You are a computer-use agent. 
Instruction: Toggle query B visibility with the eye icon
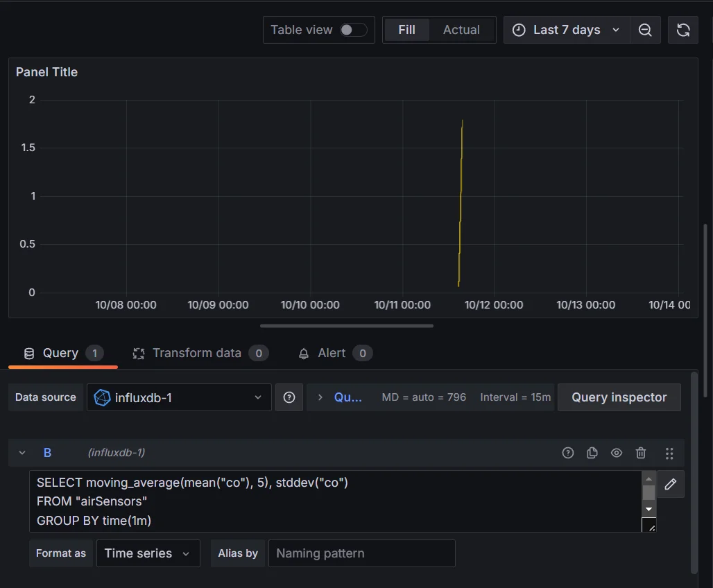pos(616,453)
